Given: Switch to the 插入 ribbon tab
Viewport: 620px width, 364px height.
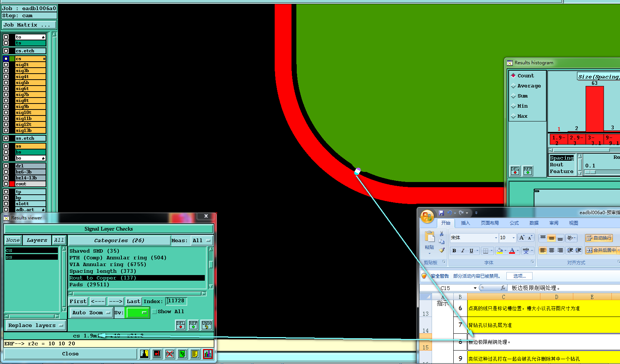Looking at the screenshot, I should tap(465, 223).
